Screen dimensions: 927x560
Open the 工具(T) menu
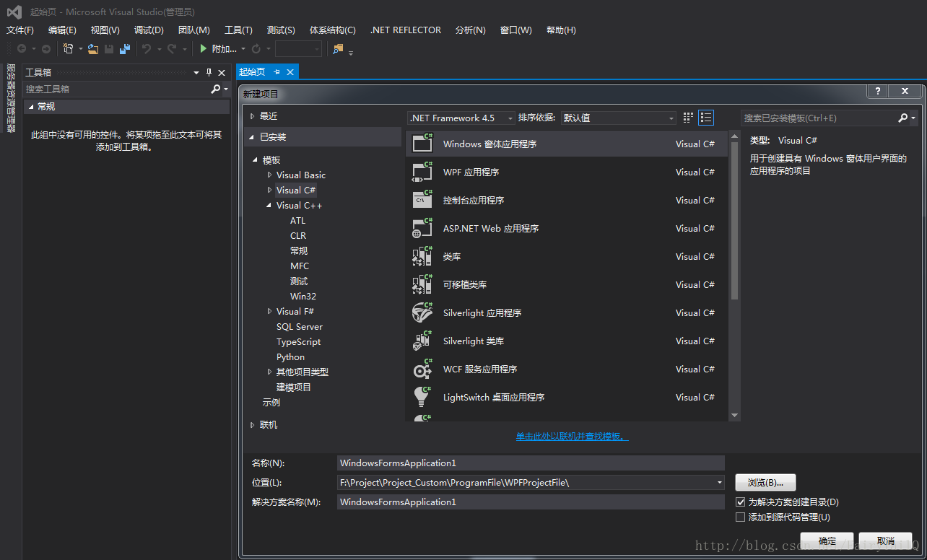pos(238,30)
